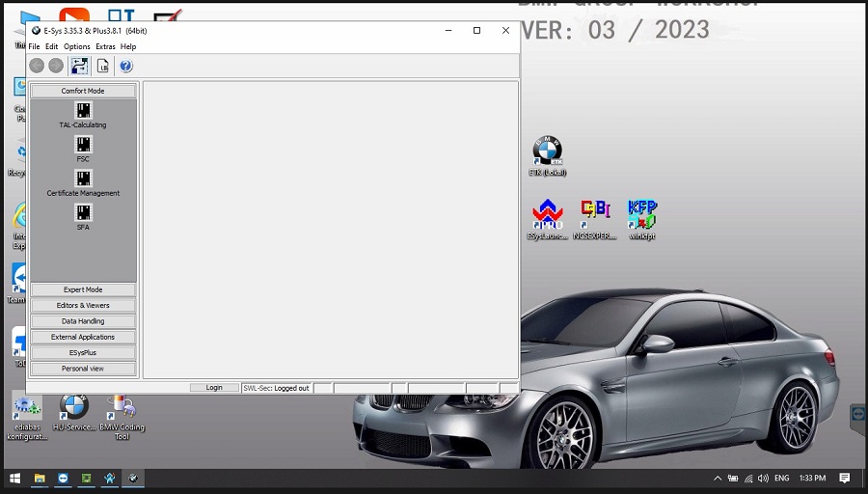Expand the Expert Mode section
868x494 pixels.
click(83, 289)
